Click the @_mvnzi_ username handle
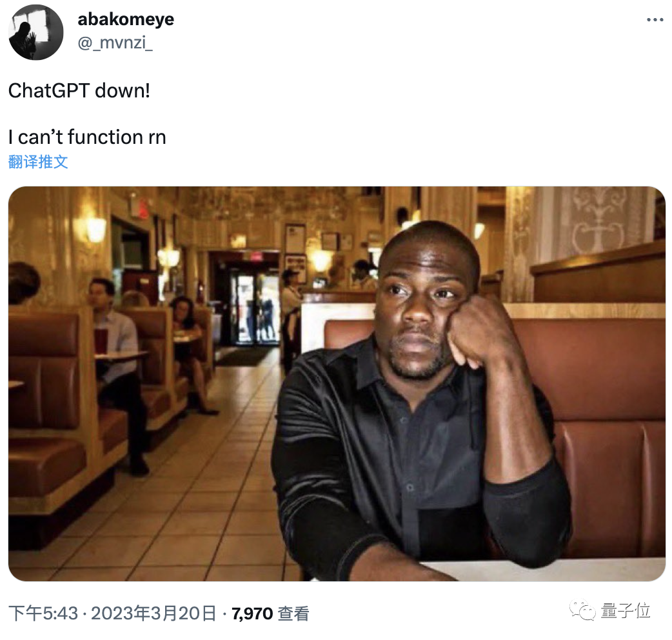672x640 pixels. (x=115, y=43)
